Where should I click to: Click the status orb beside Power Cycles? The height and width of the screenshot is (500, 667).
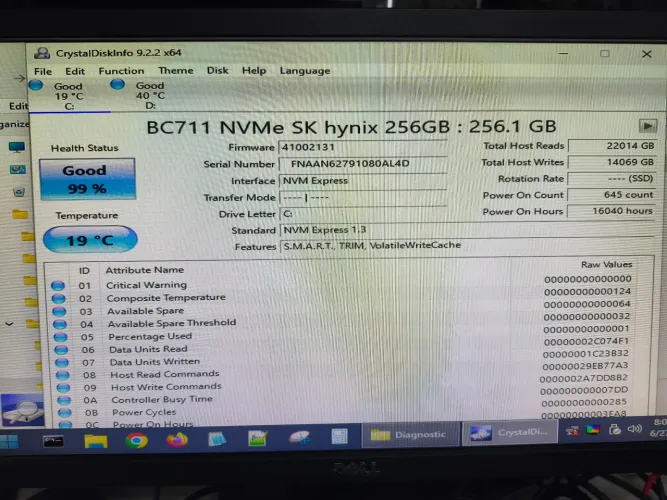(65, 412)
